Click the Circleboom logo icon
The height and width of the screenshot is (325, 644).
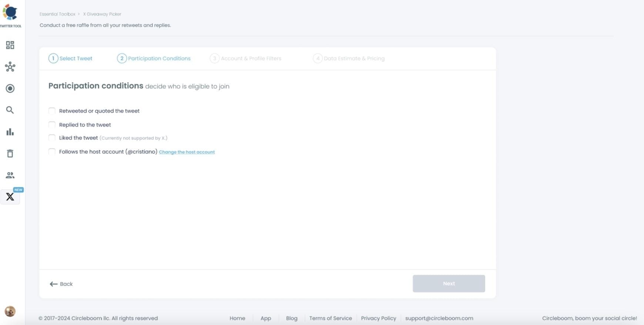10,13
